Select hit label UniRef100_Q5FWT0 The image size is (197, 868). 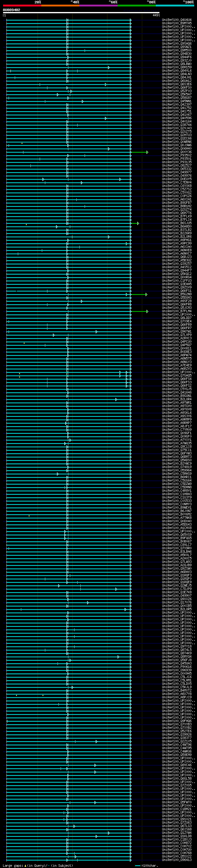[177, 802]
